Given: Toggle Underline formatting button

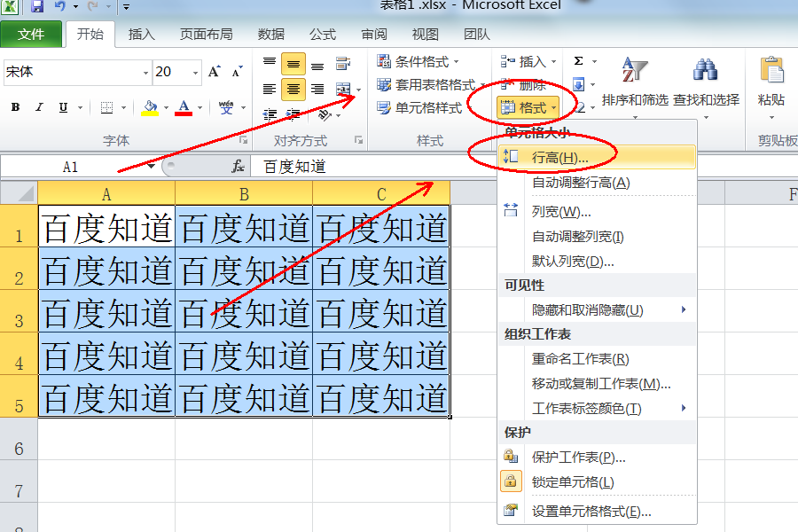Looking at the screenshot, I should 63,107.
